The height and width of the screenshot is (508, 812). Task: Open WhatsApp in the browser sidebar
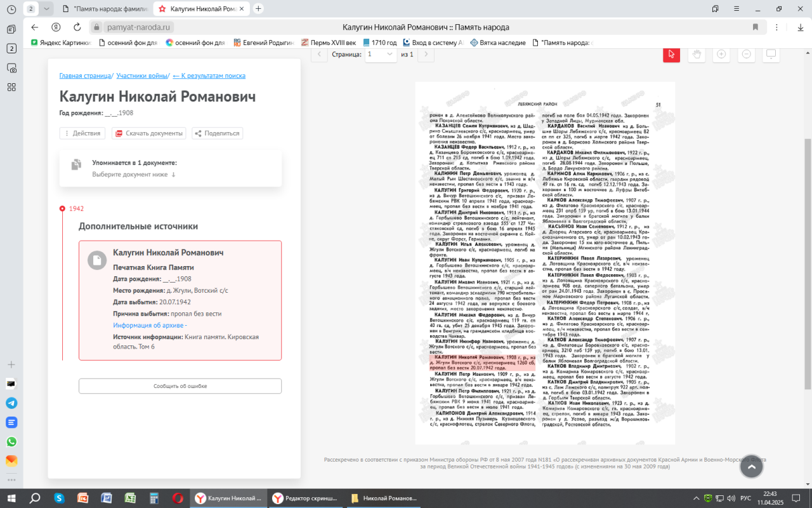click(x=11, y=441)
